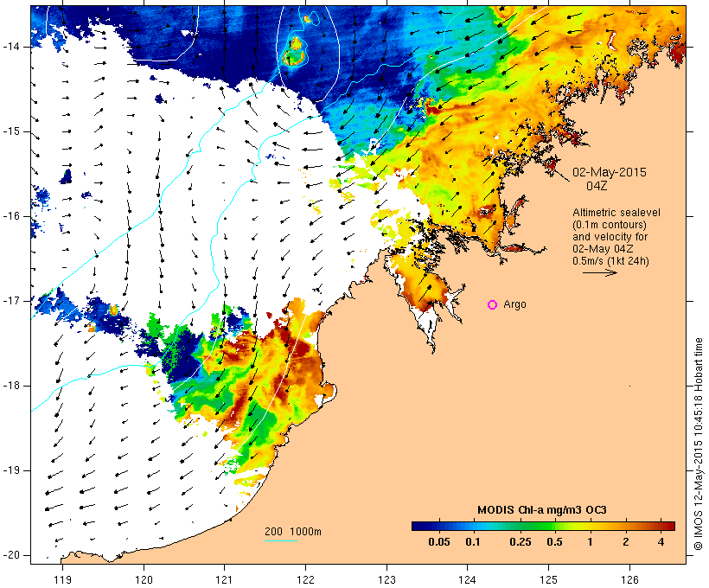Click the colorbar tick label '2'
709x588 pixels.
pyautogui.click(x=625, y=542)
